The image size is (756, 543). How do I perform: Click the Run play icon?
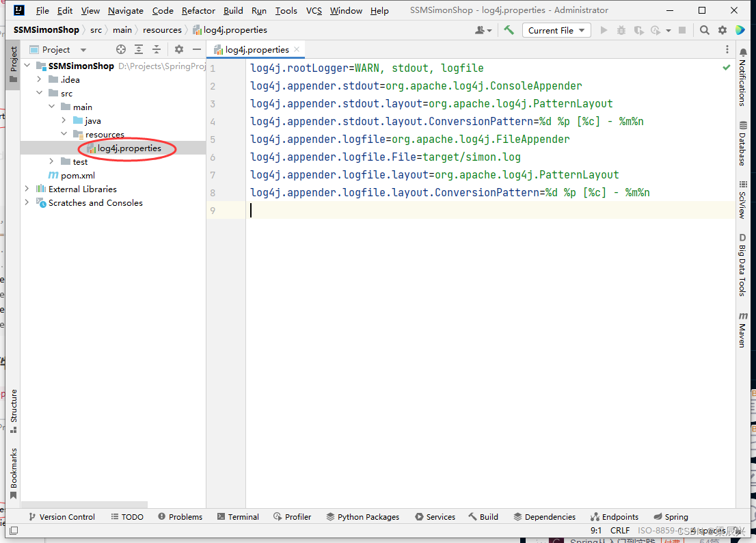604,30
